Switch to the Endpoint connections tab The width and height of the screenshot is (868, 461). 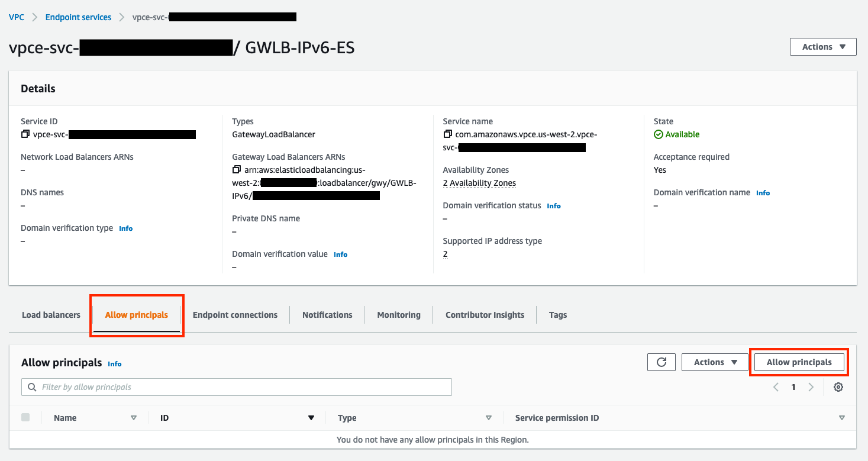click(x=235, y=314)
